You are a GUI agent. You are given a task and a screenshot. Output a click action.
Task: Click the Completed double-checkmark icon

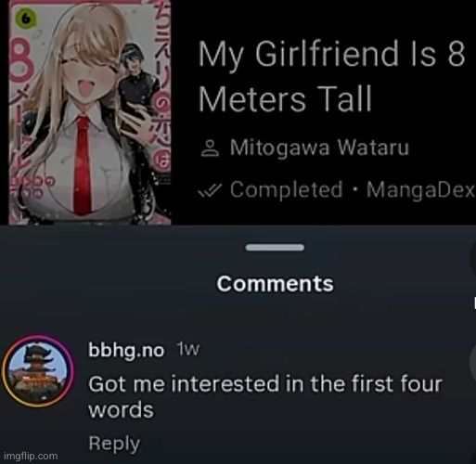tap(210, 189)
